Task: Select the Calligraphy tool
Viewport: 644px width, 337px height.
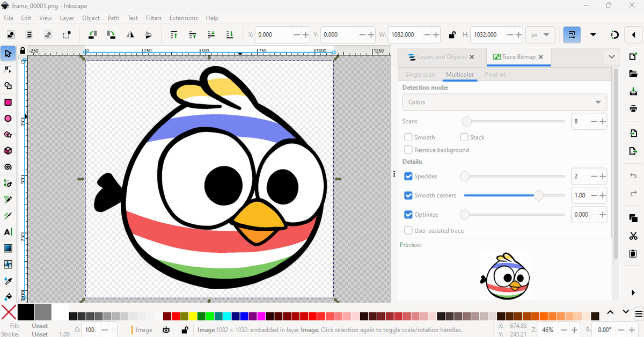Action: pyautogui.click(x=8, y=216)
